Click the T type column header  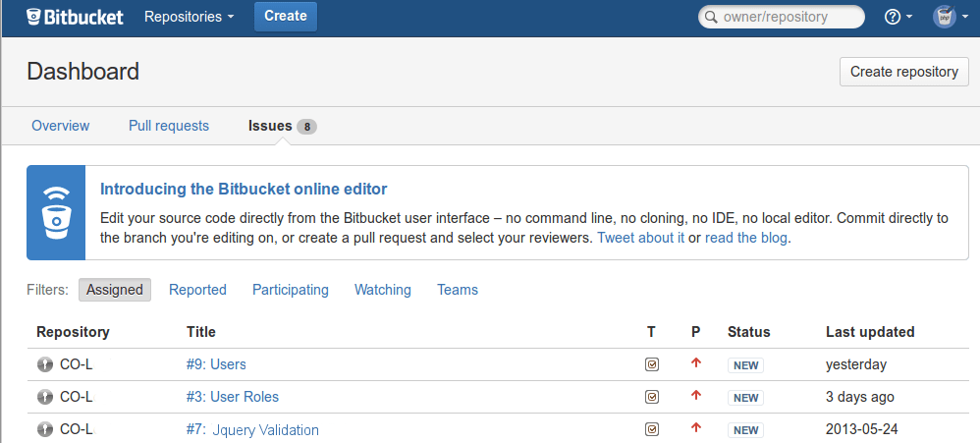tap(651, 332)
